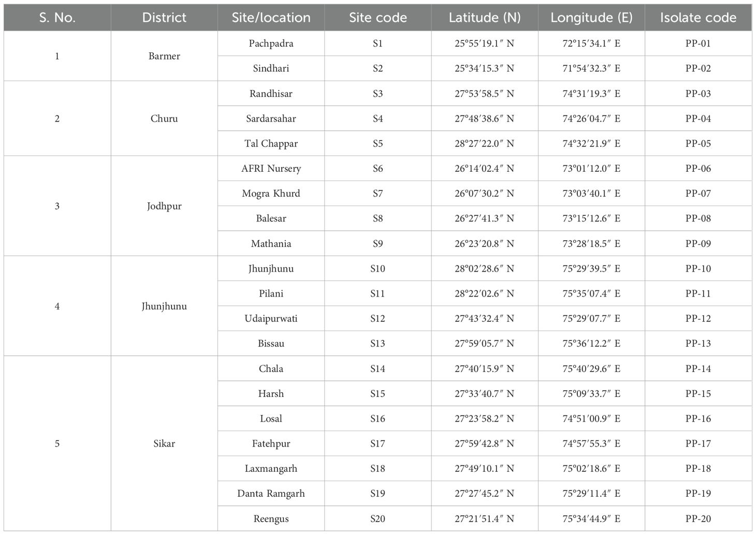
Task: Select the Tal Chappar site cell
Action: (x=271, y=143)
